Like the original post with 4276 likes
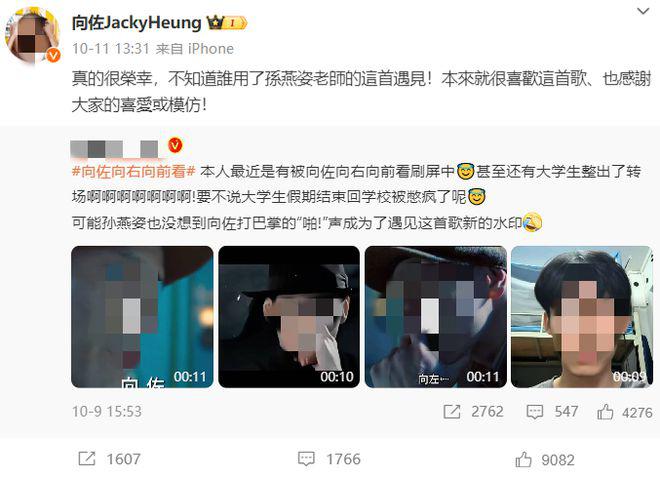 [x=605, y=412]
